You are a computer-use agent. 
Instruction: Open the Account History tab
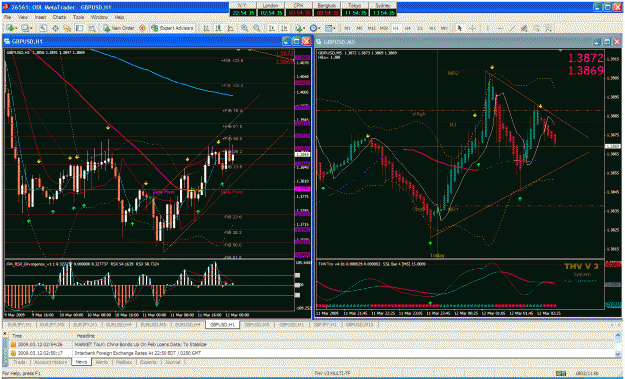click(50, 362)
